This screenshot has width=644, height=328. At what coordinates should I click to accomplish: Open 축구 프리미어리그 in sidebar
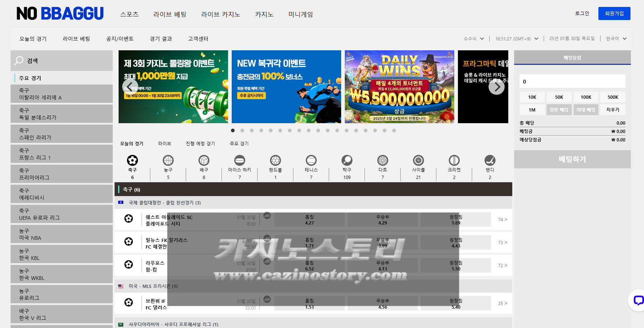62,174
